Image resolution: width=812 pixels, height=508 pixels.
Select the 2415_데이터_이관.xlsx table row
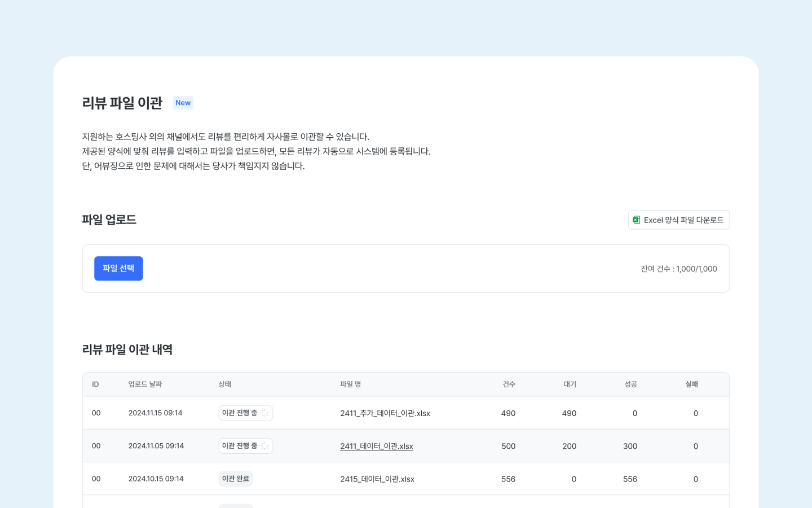(x=377, y=478)
